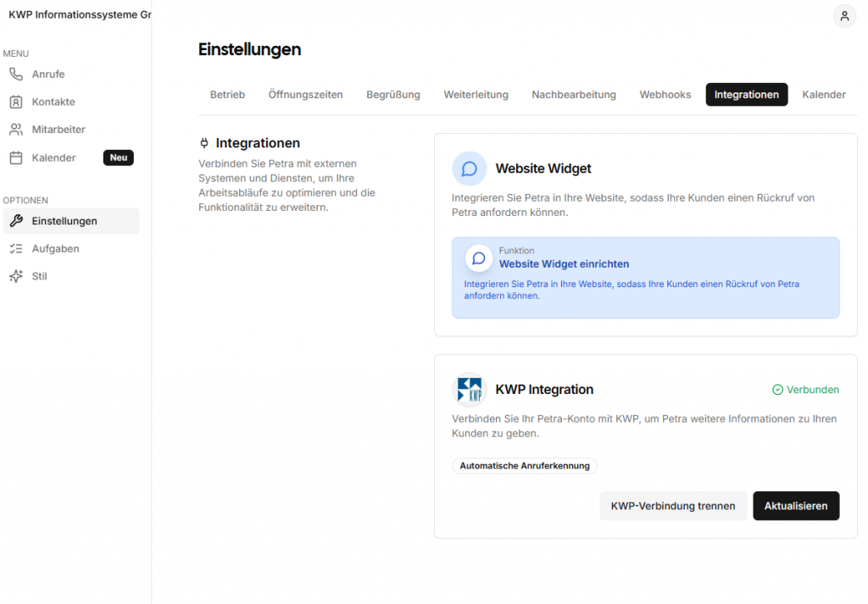
Task: Select Einstellungen in the sidebar
Action: point(71,221)
